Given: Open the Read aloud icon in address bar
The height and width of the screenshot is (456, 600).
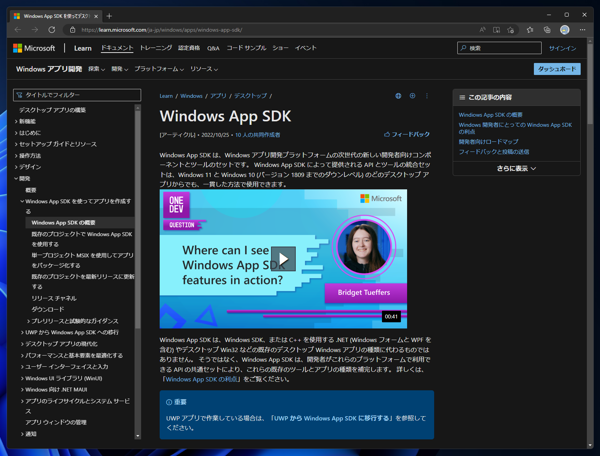Looking at the screenshot, I should [x=483, y=30].
